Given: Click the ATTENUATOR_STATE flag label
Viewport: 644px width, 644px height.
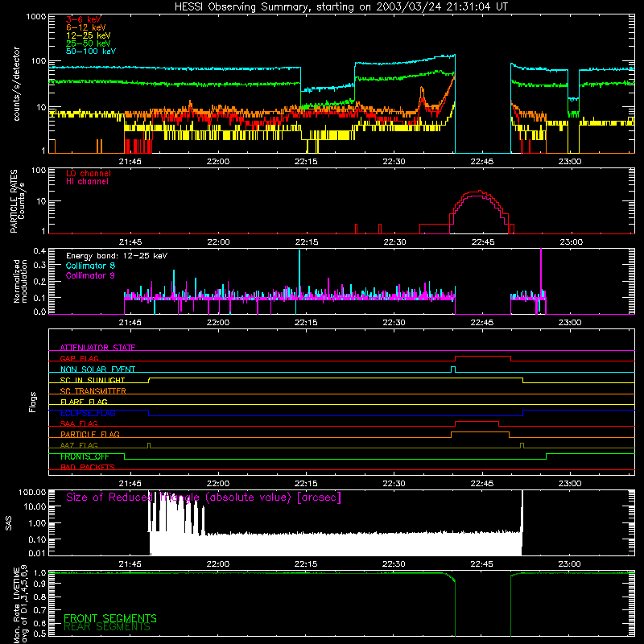Looking at the screenshot, I should 97,348.
